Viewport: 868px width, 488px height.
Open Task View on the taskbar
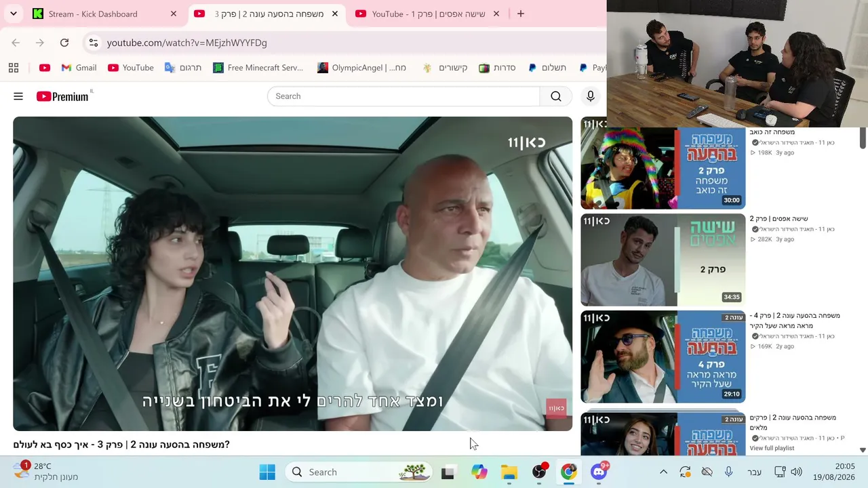pyautogui.click(x=448, y=472)
